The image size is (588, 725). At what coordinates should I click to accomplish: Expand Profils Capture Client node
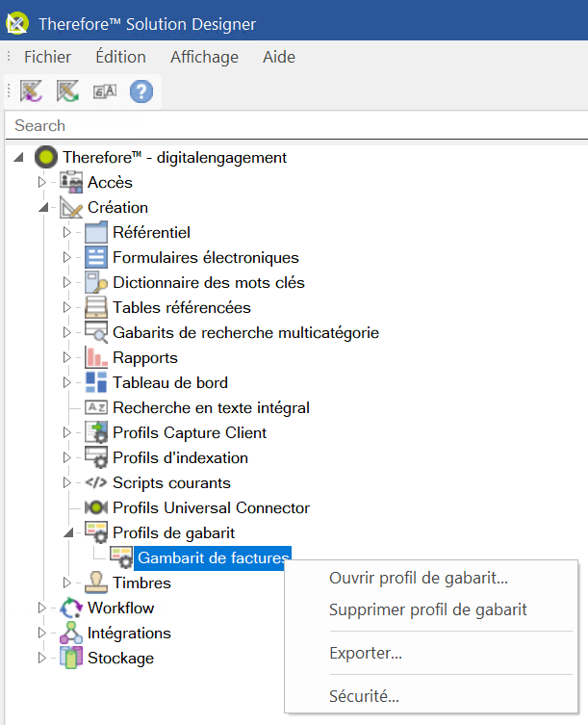pos(67,432)
